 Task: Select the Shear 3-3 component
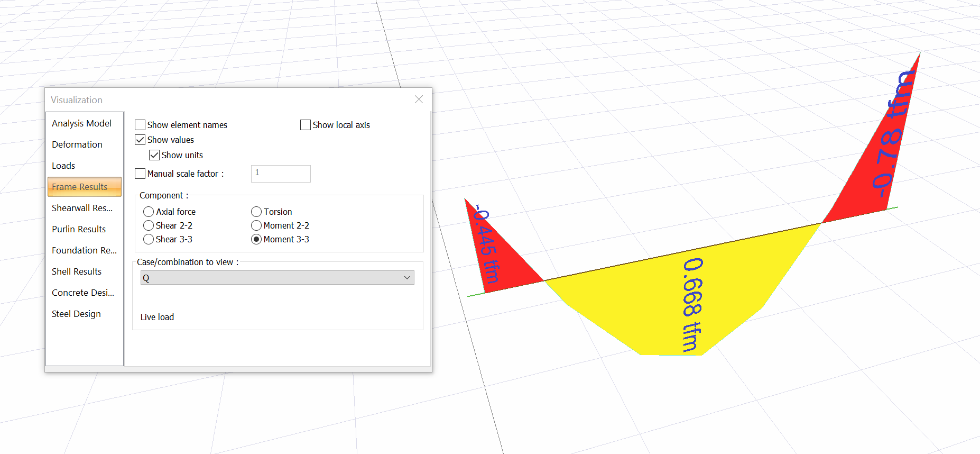(149, 239)
